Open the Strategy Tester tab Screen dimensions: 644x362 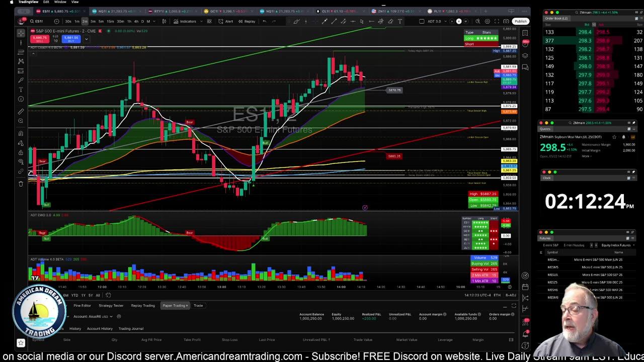[x=111, y=305]
